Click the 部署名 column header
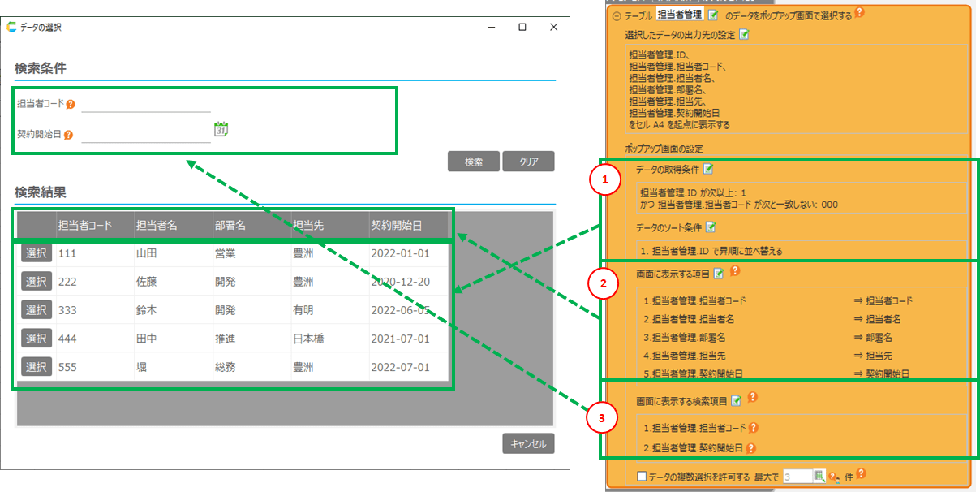 [230, 225]
